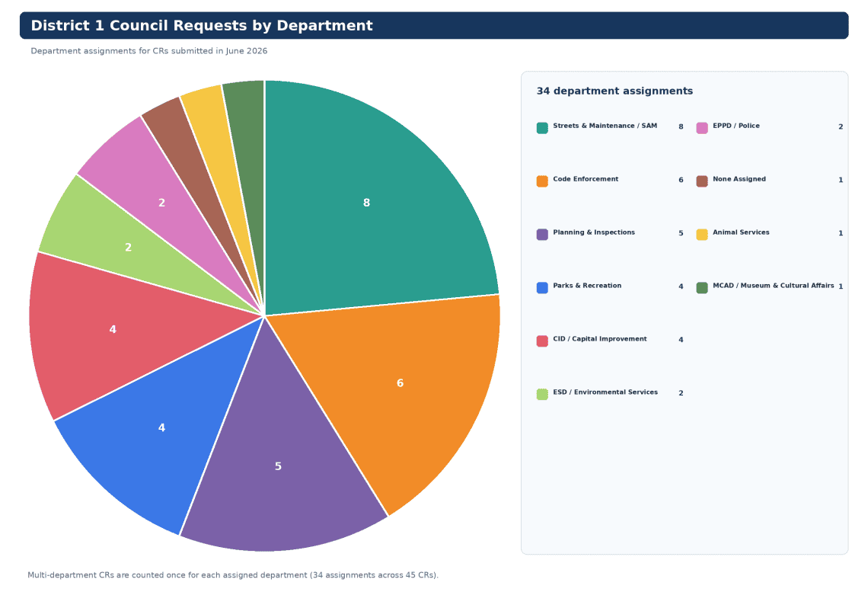Select the orange pie slice labeled 6

[400, 382]
